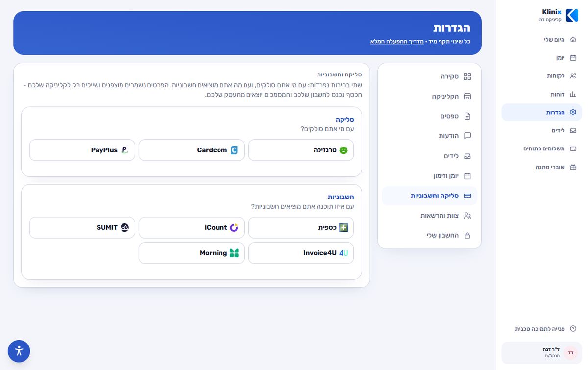This screenshot has height=370, width=588.
Task: Click the bar chart icon beside דוחות
Action: coord(573,94)
